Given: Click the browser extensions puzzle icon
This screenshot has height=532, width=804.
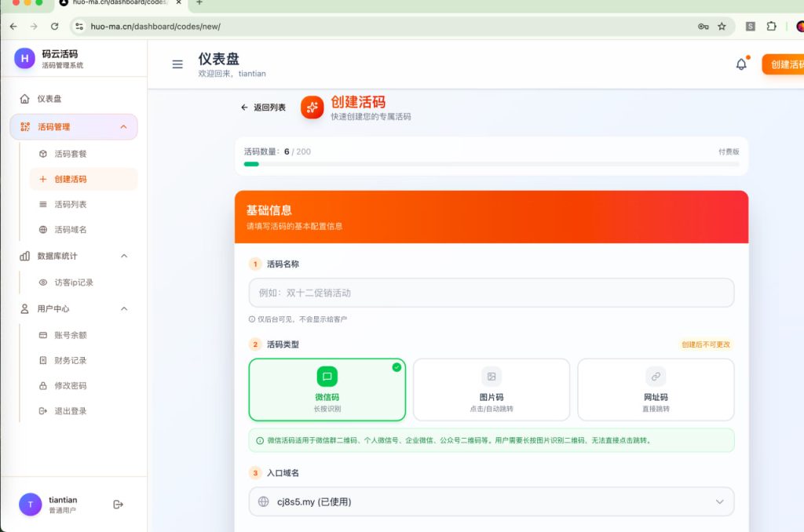Looking at the screenshot, I should [x=771, y=26].
